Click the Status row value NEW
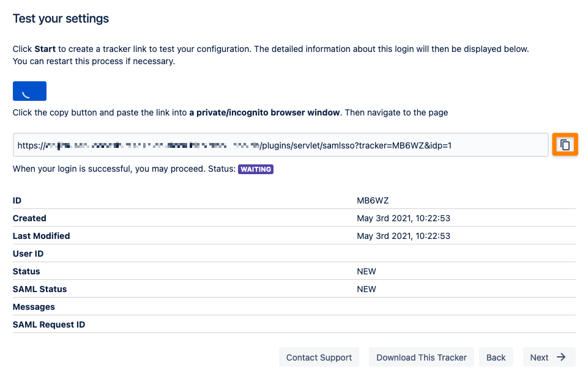Image resolution: width=588 pixels, height=374 pixels. click(x=367, y=271)
